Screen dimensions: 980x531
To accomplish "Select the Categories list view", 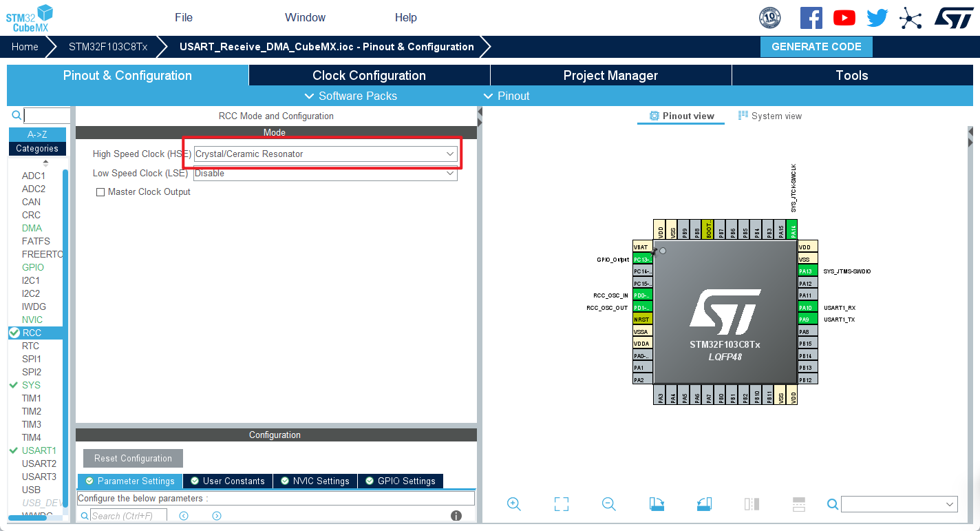I will 37,148.
